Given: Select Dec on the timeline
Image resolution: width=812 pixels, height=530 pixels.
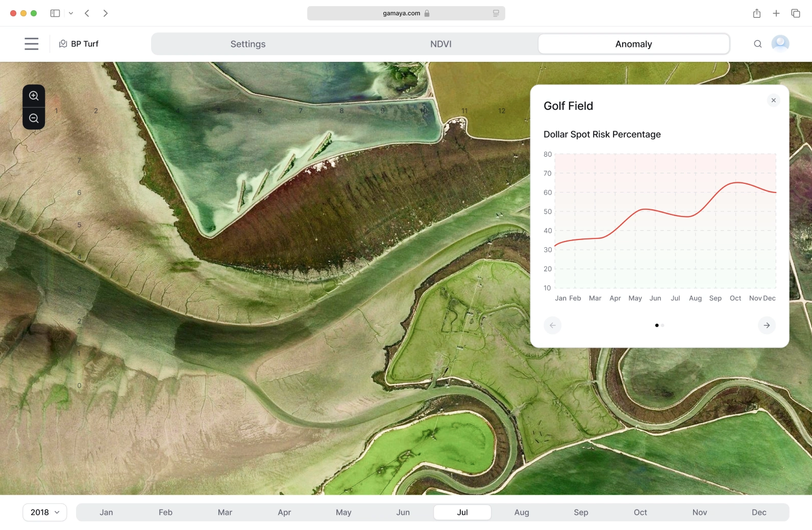Looking at the screenshot, I should [x=759, y=512].
